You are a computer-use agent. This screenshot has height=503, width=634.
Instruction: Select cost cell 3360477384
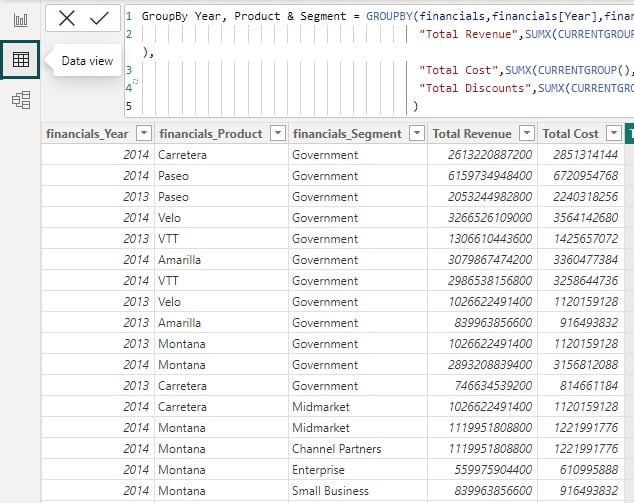click(581, 260)
